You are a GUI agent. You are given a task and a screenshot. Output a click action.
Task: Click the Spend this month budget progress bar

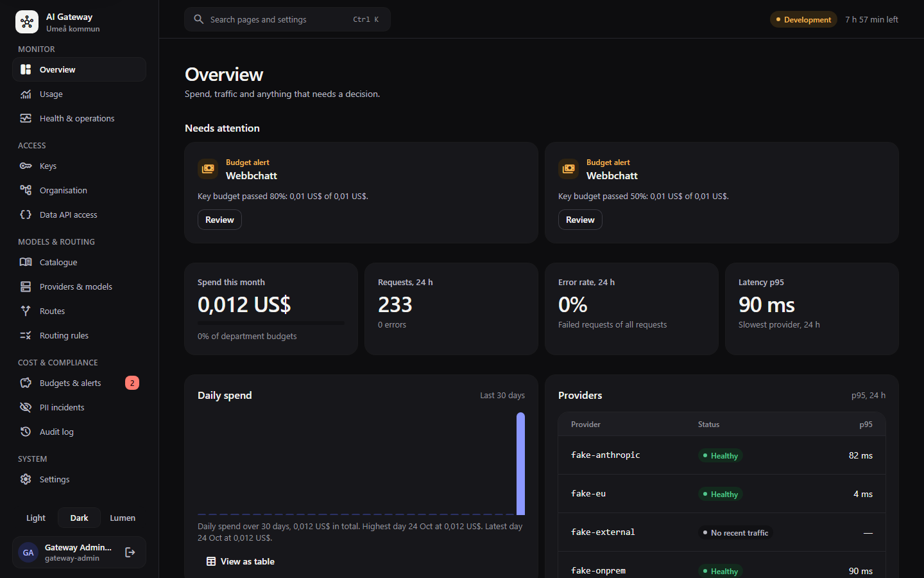coord(271,322)
